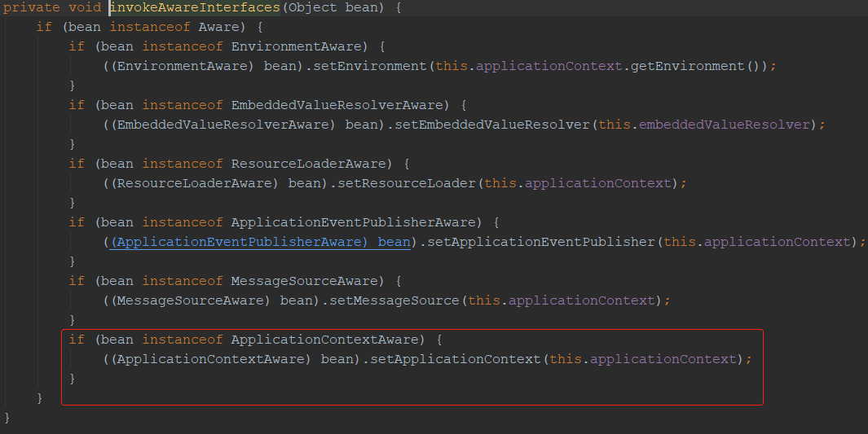Click the setApplicationContext method call
Screen dimensions: 868x434
[455, 359]
